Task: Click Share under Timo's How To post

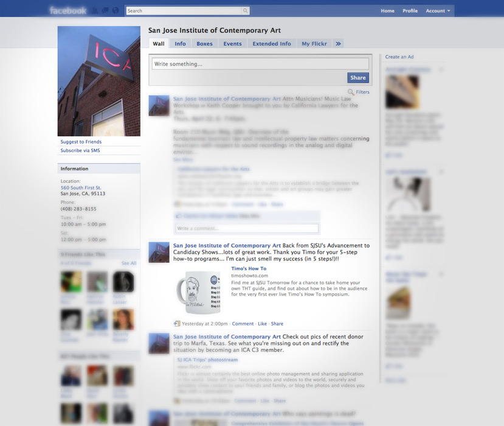Action: tap(277, 324)
